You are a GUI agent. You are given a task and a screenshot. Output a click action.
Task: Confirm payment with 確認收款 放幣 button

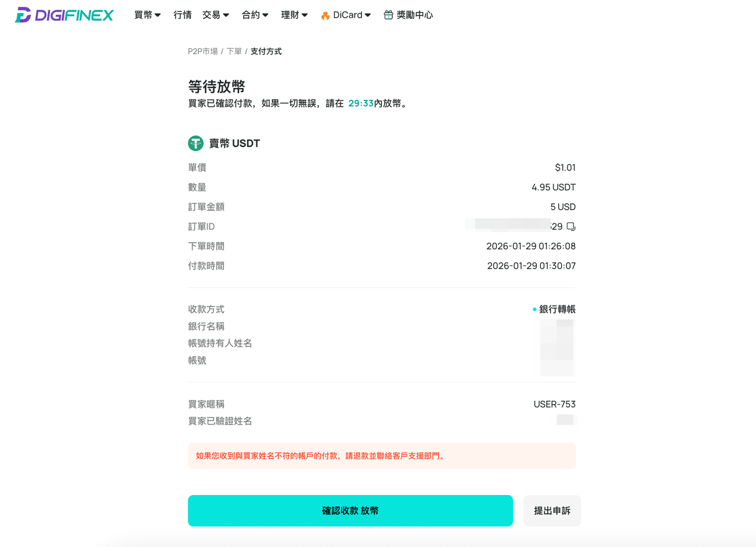click(x=350, y=510)
